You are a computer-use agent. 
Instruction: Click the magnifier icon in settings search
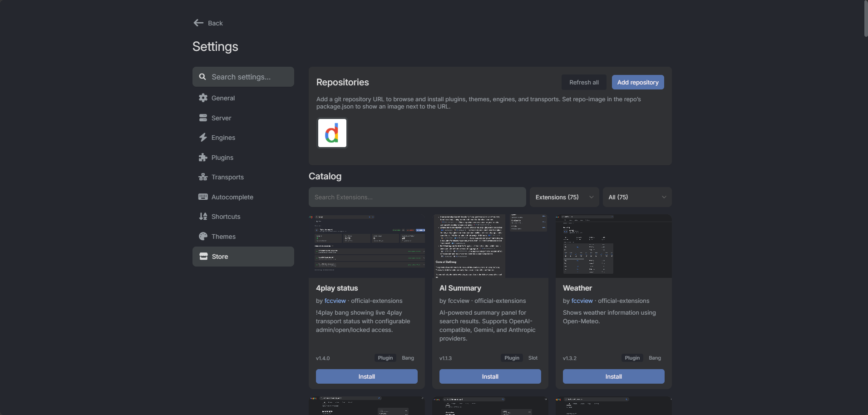tap(202, 77)
